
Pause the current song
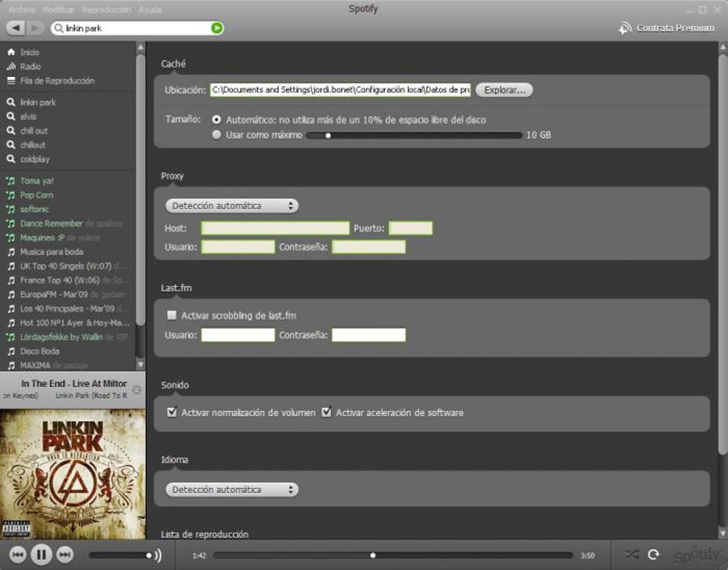tap(41, 555)
